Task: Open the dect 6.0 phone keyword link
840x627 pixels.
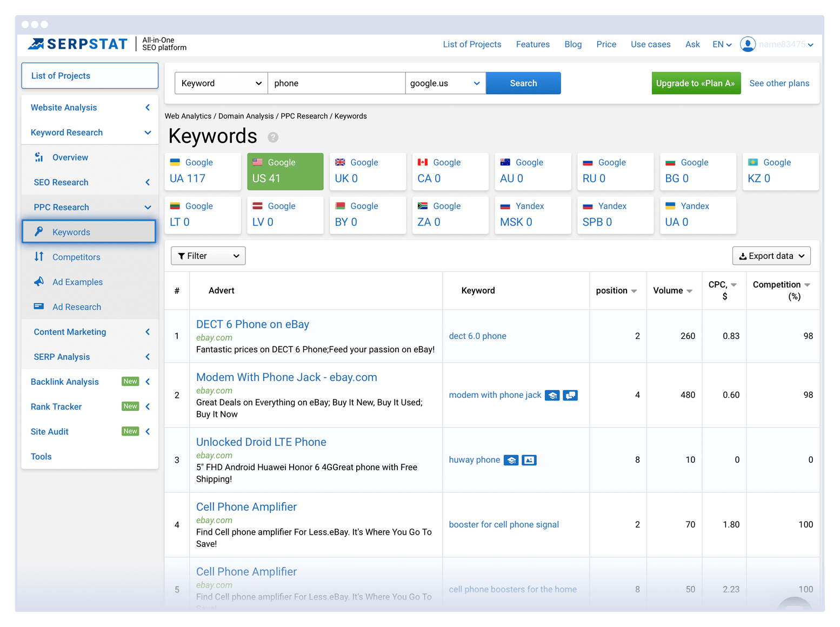Action: [x=477, y=336]
